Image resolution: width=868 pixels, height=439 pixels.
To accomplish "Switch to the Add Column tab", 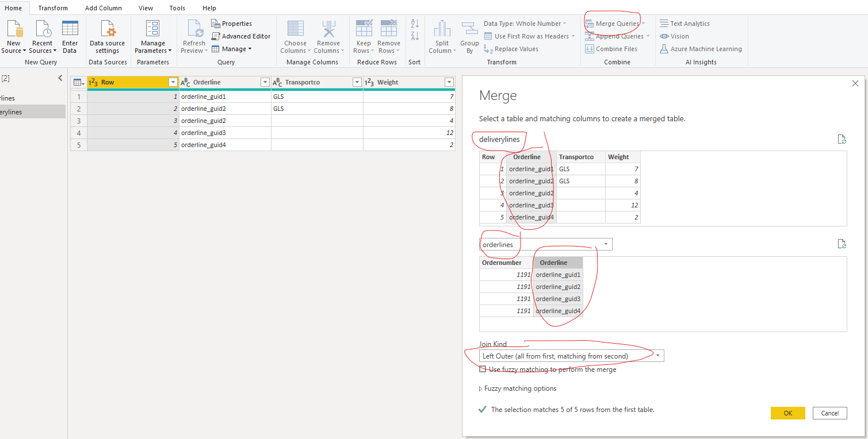I will coord(104,8).
